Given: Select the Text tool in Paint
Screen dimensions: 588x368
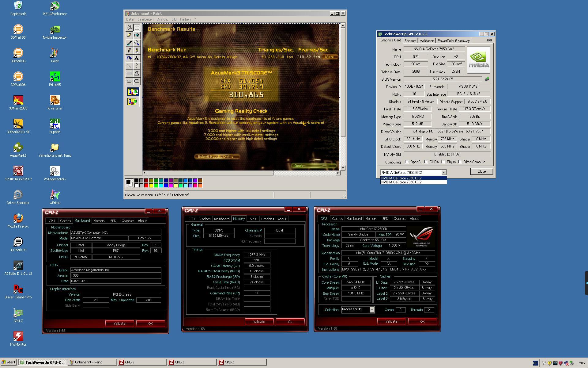Looking at the screenshot, I should tap(137, 58).
